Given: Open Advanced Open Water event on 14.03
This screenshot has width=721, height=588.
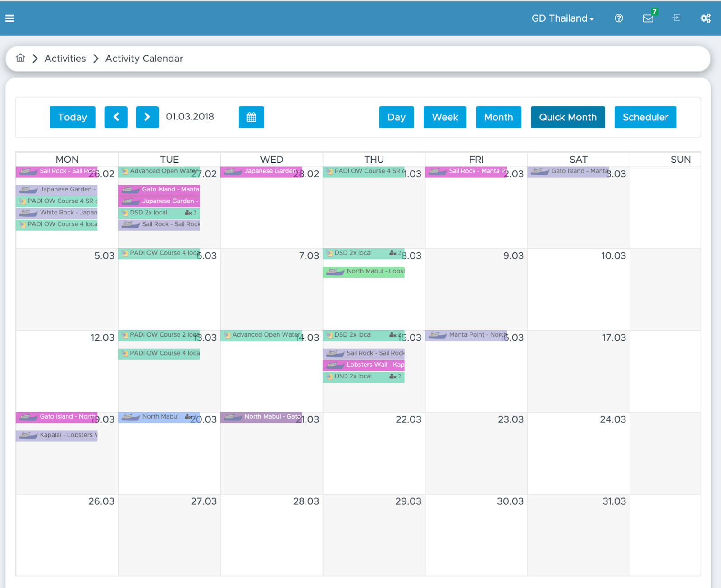Looking at the screenshot, I should coord(261,335).
